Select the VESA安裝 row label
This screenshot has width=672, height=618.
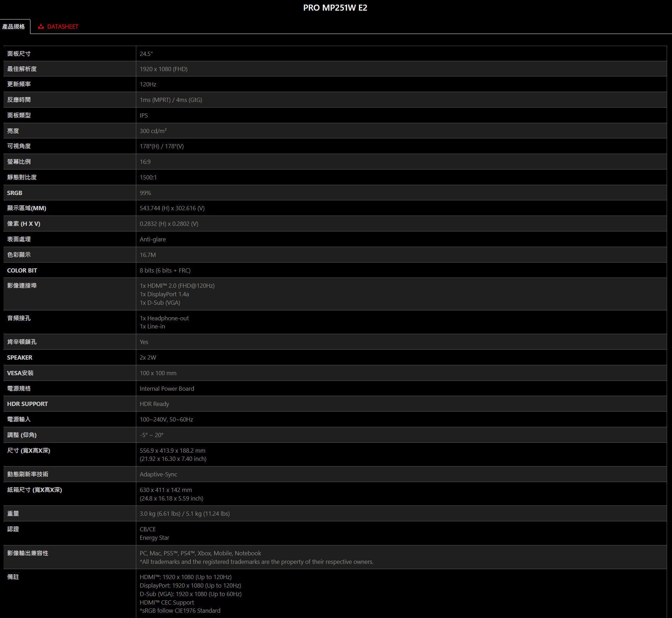(x=20, y=373)
